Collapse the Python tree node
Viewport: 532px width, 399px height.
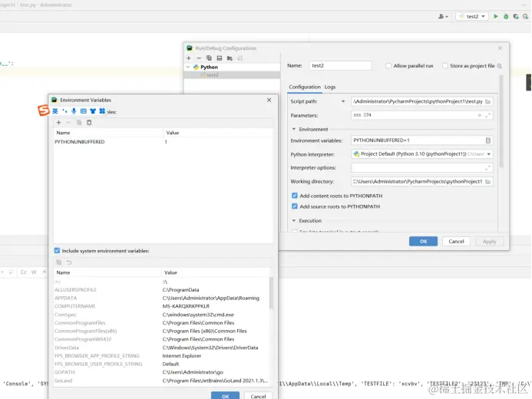188,67
